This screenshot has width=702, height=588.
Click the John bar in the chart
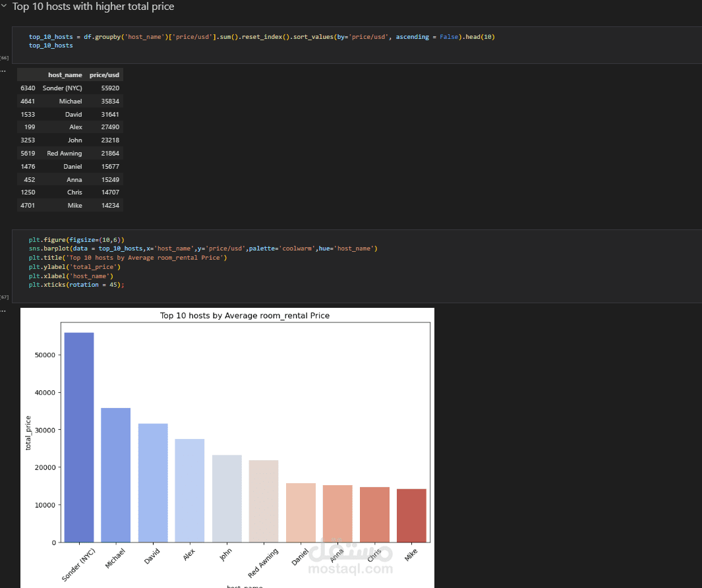coord(227,499)
